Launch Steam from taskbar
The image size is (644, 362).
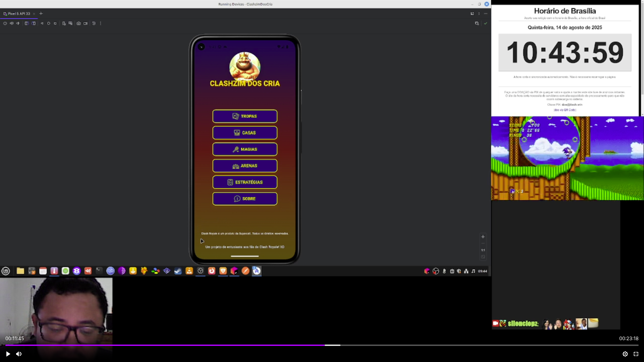click(178, 271)
